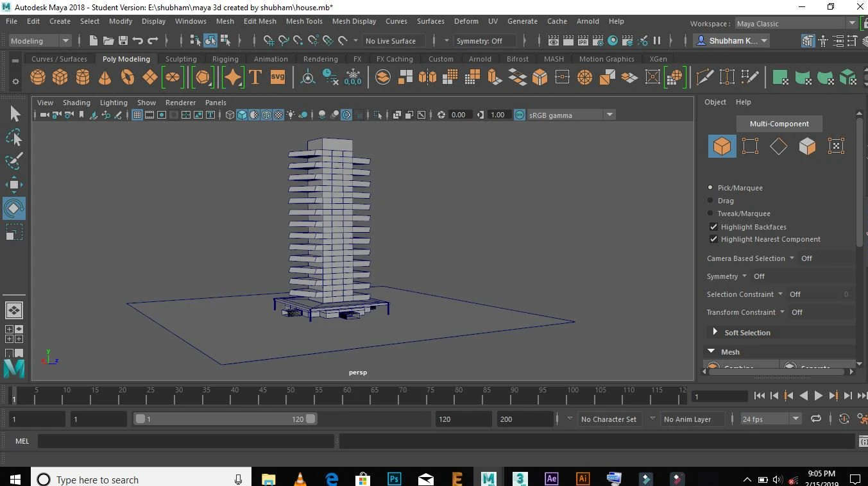Open the Mesh Tools menu

point(304,21)
